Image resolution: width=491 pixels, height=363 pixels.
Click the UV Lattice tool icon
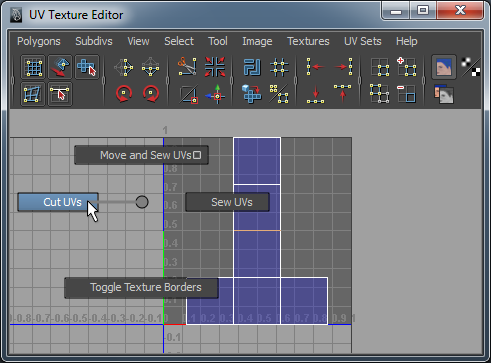coord(32,67)
